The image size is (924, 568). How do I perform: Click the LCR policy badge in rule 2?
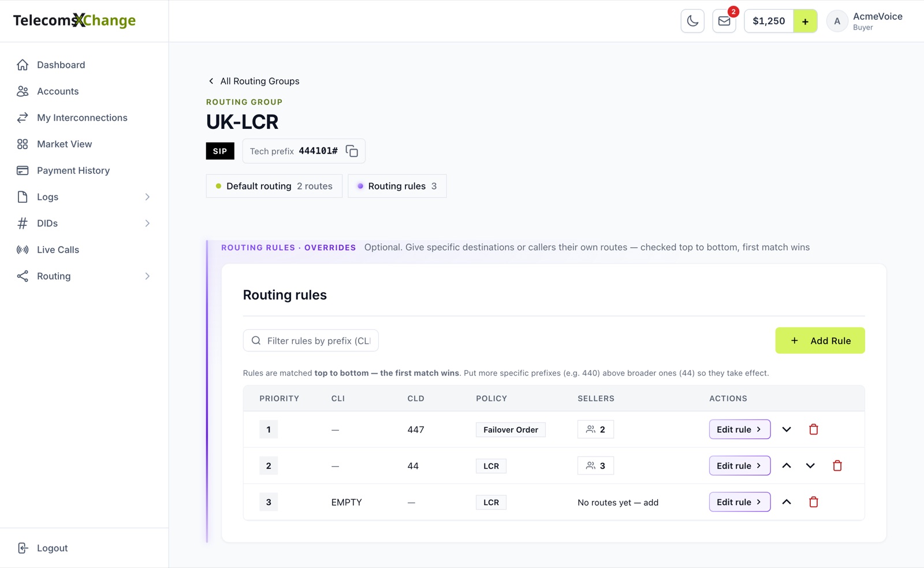(x=491, y=466)
